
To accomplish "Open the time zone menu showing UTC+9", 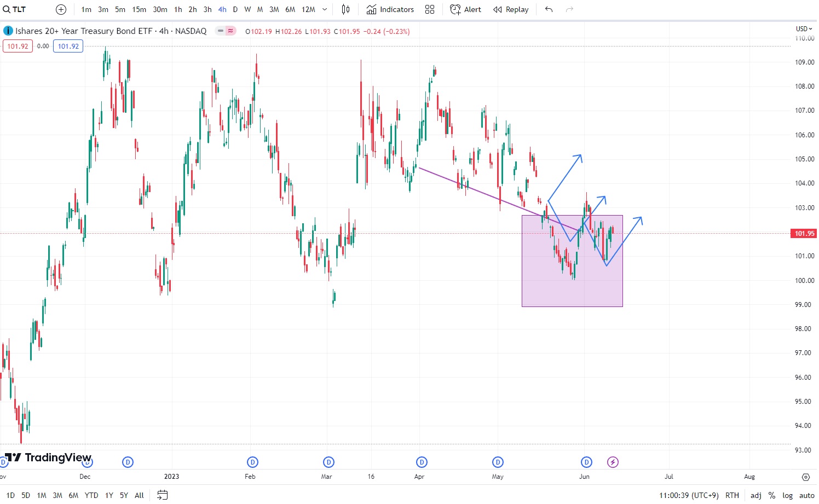I will [x=689, y=495].
